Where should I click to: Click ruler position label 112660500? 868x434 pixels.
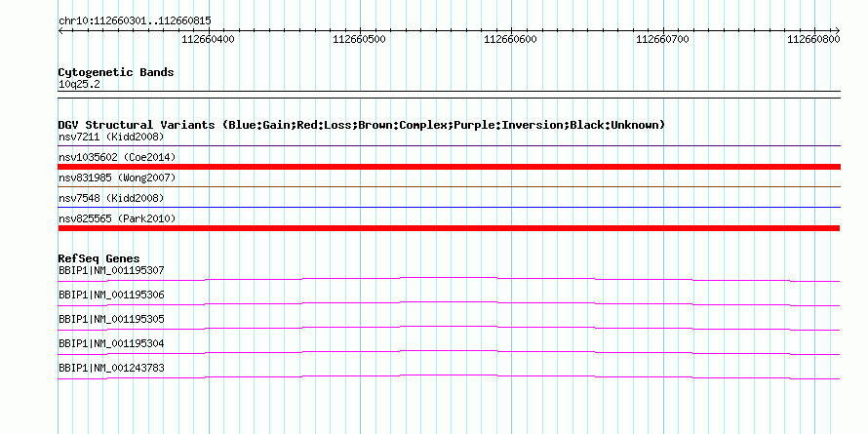[x=359, y=39]
